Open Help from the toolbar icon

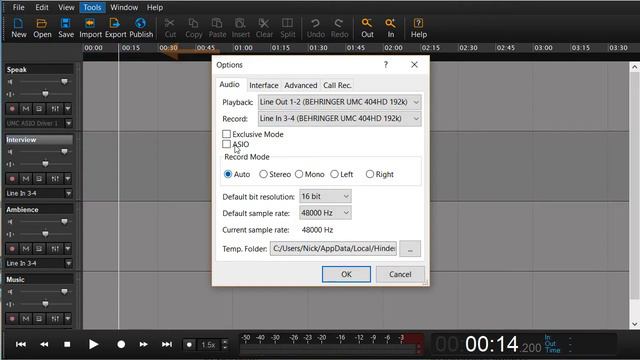click(418, 28)
